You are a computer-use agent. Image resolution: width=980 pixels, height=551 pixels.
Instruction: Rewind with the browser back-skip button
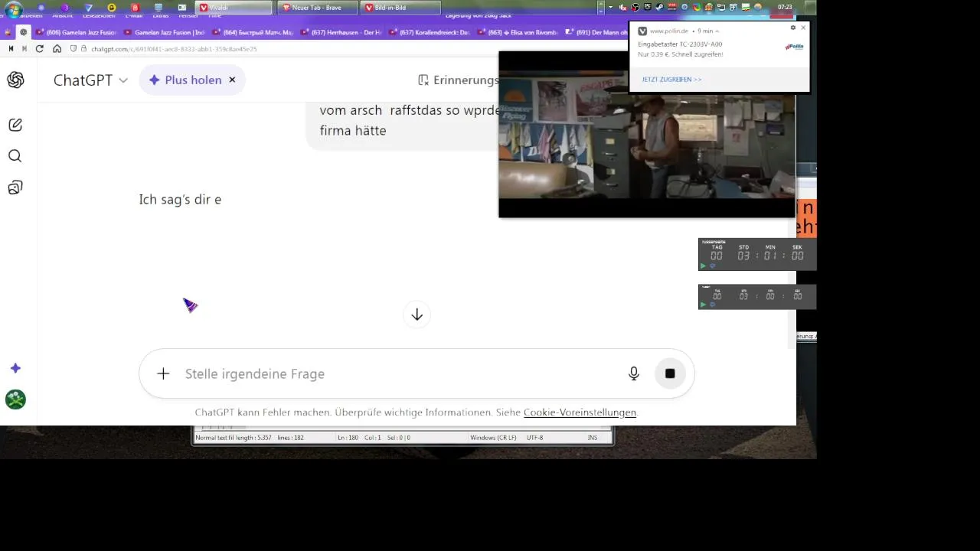coord(11,48)
